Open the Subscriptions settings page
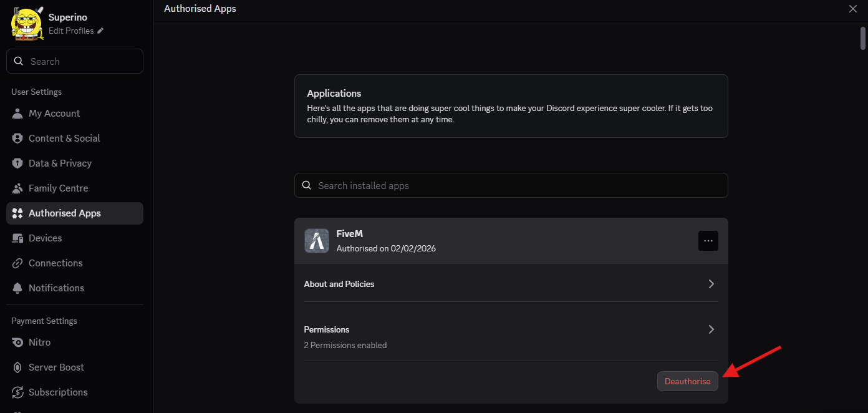Viewport: 868px width, 413px height. pos(58,392)
